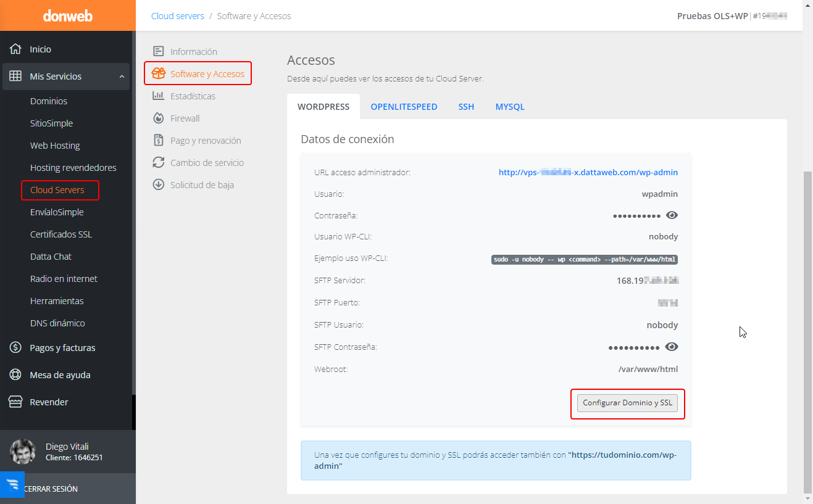Open the DNS dinámico menu item
The height and width of the screenshot is (504, 813).
tap(57, 323)
